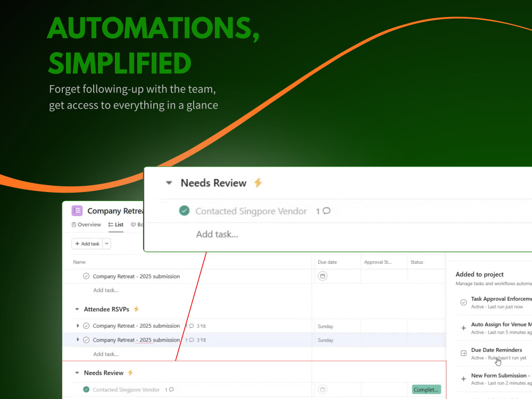The width and height of the screenshot is (532, 399).
Task: Expand subtasks of highlighted Company Retreat submission
Action: click(78, 339)
